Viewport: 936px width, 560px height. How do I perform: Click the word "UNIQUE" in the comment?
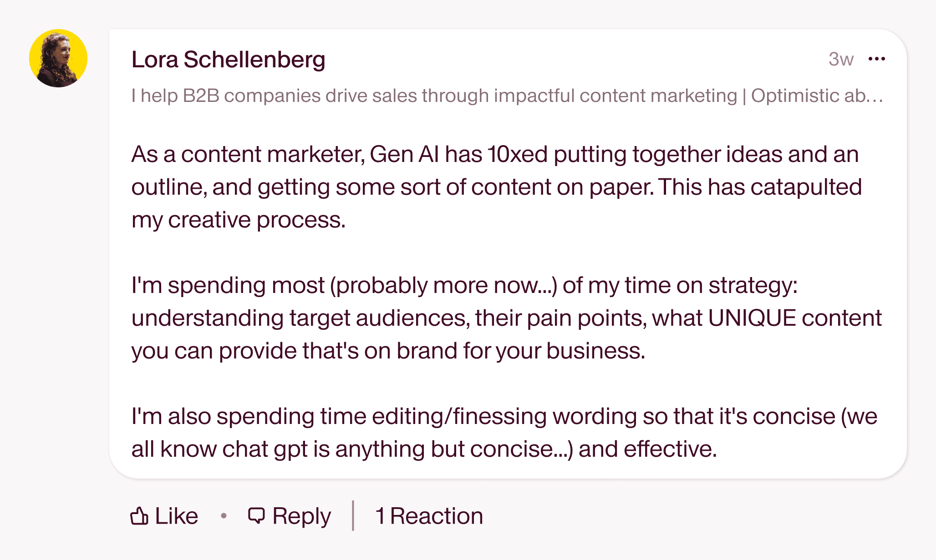pos(752,318)
